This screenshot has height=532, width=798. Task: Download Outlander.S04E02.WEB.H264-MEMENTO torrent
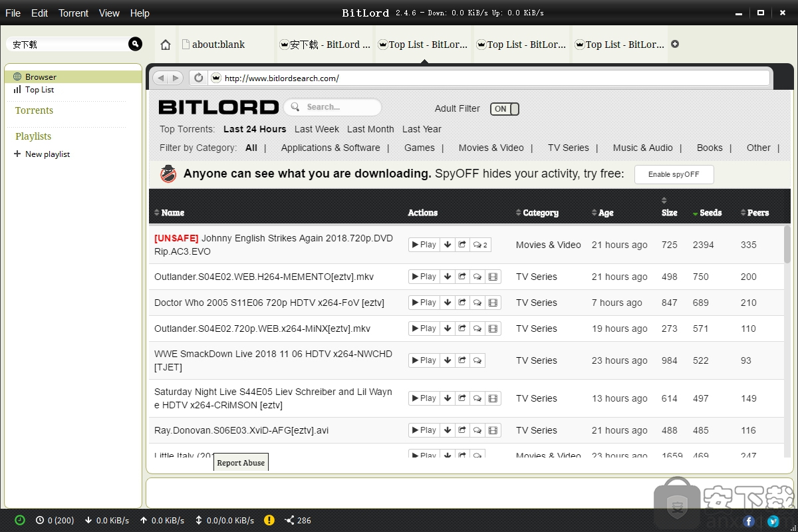(x=448, y=277)
